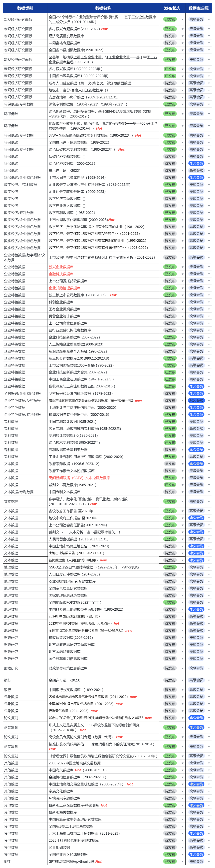Click the 数据类别 column header
This screenshot has width=215, height=868.
(x=25, y=8)
